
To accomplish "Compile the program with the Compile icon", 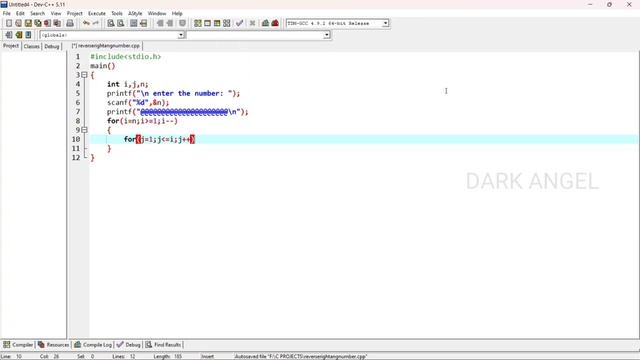I will click(x=198, y=23).
